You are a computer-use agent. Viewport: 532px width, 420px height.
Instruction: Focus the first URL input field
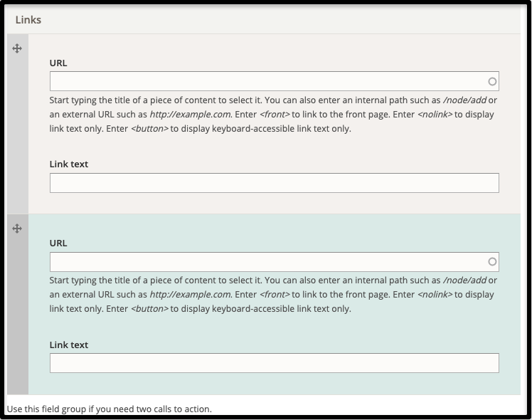(x=274, y=81)
